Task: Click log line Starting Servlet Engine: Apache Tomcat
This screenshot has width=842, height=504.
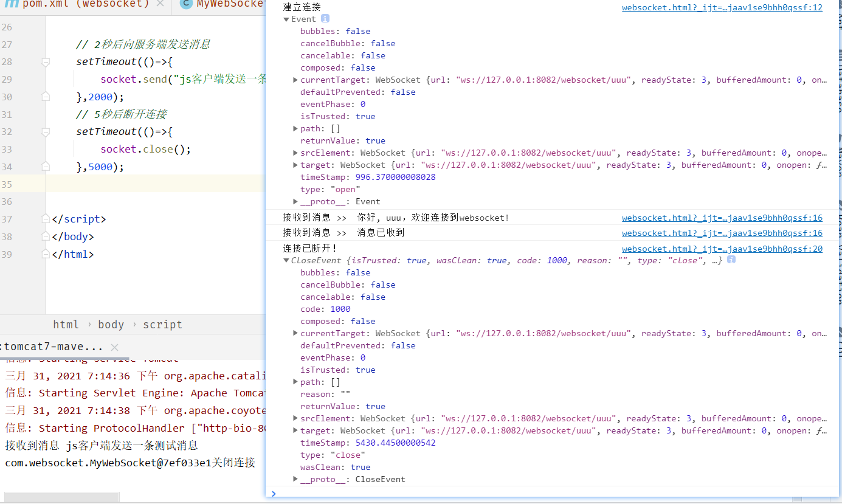Action: click(136, 393)
